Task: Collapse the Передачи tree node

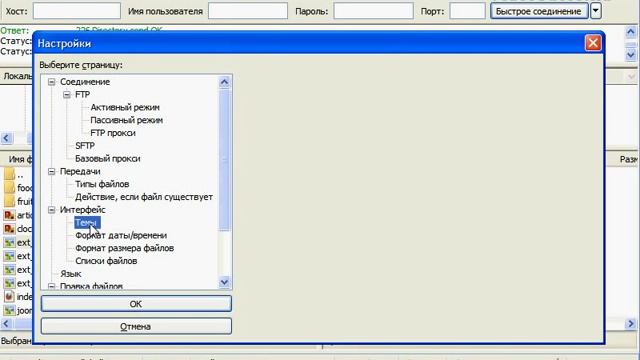Action: (x=51, y=171)
